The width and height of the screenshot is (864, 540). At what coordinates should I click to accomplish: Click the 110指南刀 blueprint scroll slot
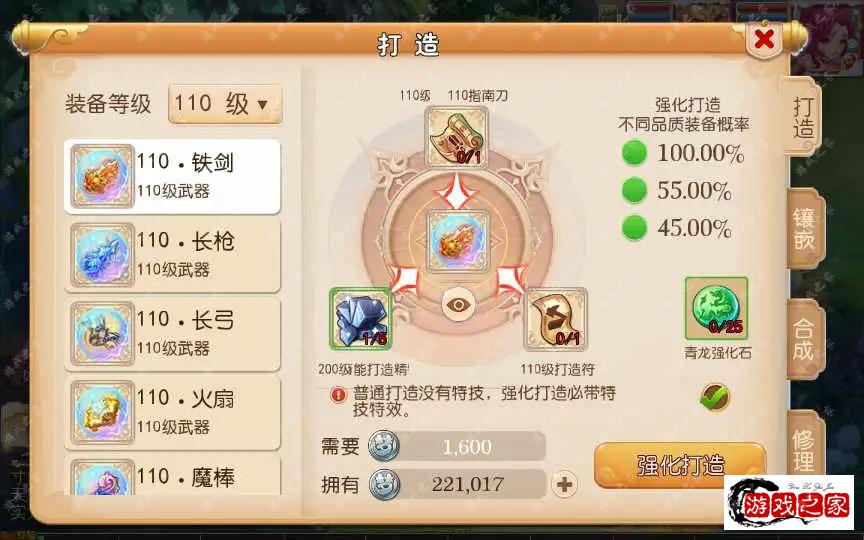tap(456, 137)
